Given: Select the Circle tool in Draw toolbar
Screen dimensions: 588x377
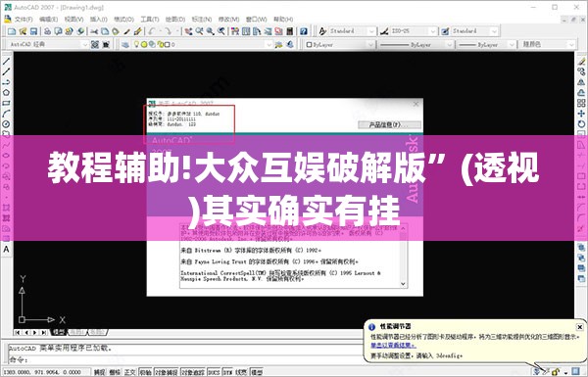Looking at the screenshot, I should pos(7,124).
